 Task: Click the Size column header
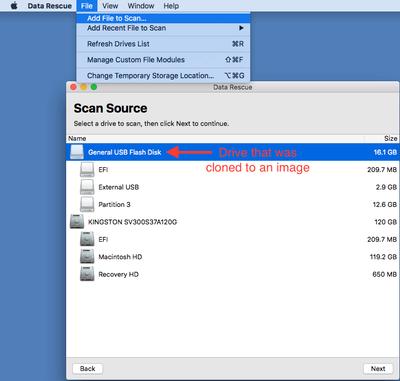pyautogui.click(x=390, y=138)
